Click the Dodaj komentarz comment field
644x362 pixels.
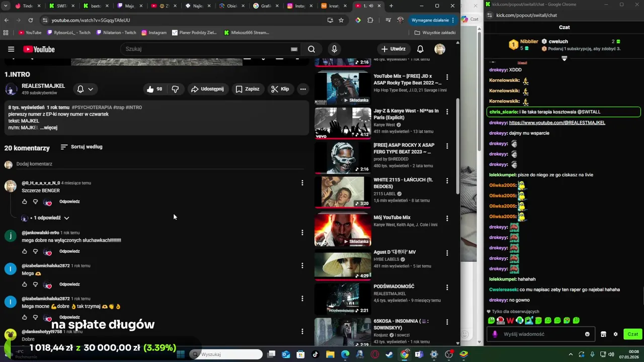point(160,164)
